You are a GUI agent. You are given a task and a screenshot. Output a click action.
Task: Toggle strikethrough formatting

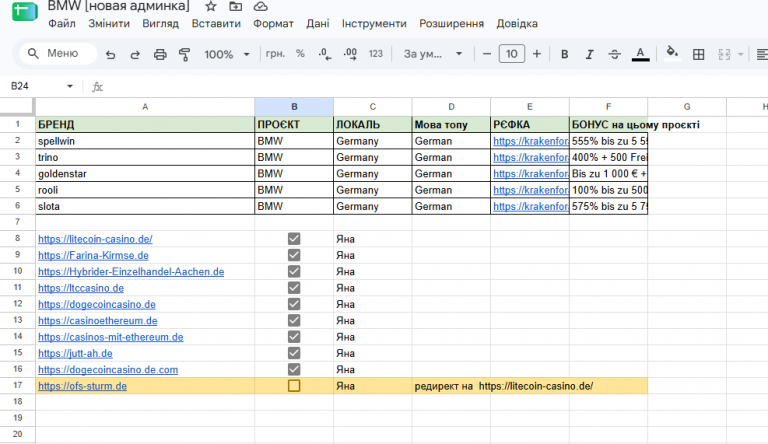(x=615, y=54)
